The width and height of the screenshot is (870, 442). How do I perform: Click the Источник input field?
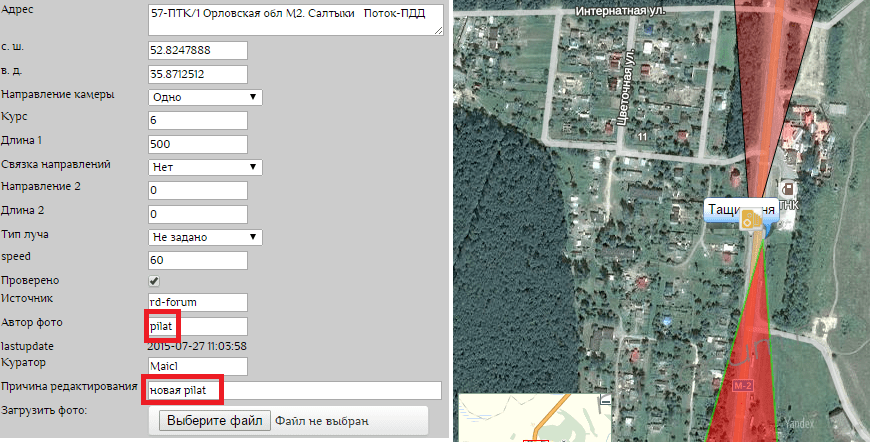point(196,301)
